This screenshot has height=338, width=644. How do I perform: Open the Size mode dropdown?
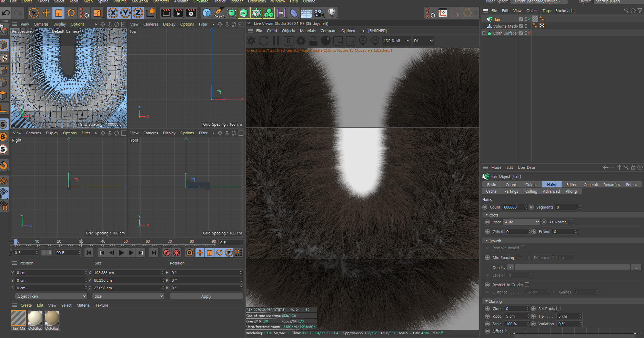128,296
